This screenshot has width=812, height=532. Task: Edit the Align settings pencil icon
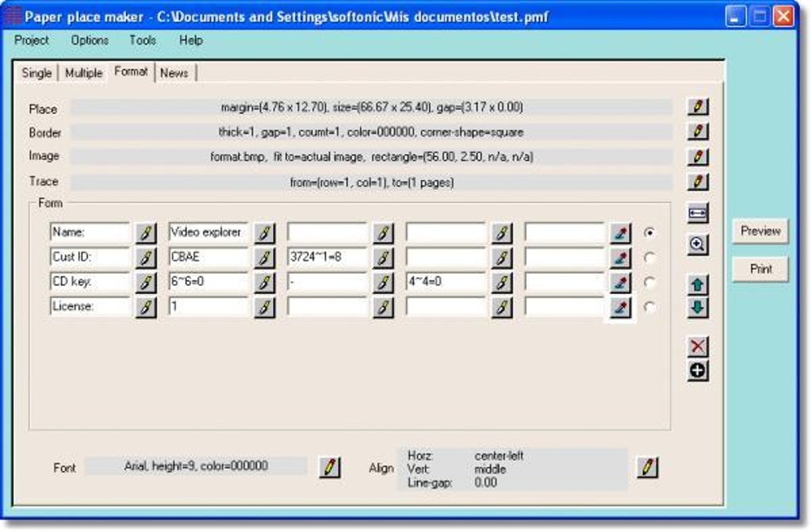click(647, 467)
